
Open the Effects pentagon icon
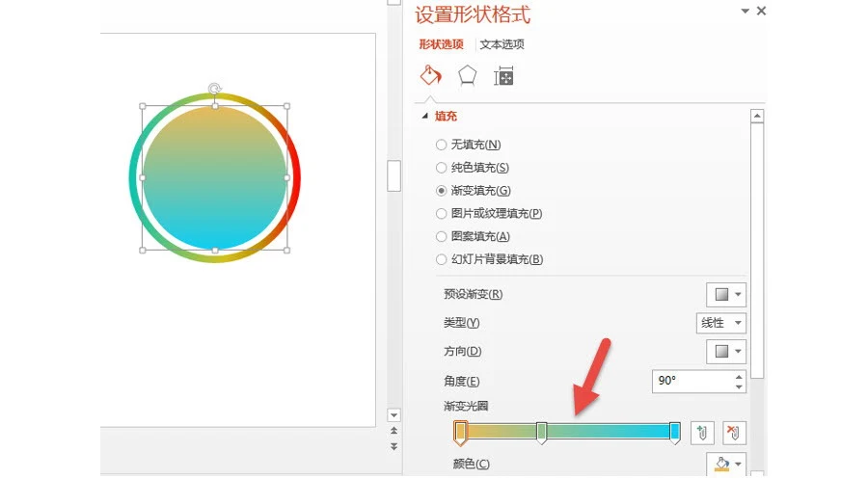pos(467,76)
